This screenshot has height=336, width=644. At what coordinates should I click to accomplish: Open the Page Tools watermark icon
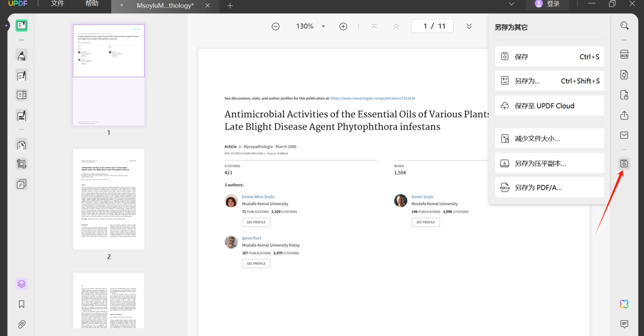point(21,184)
